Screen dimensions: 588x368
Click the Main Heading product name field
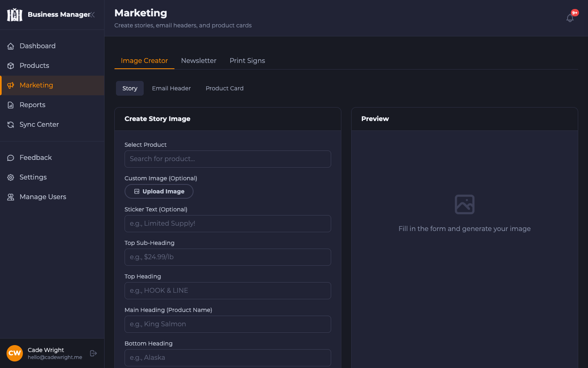(228, 324)
